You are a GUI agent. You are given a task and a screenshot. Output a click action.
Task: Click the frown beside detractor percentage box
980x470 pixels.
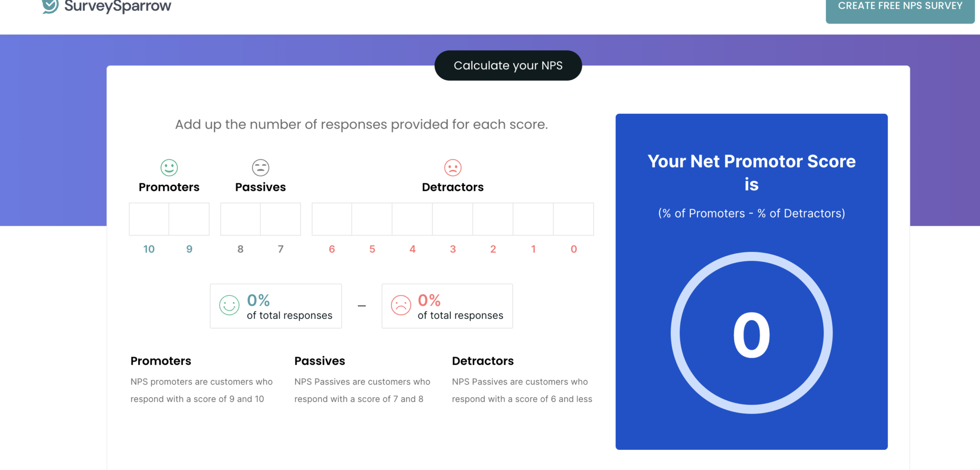coord(401,306)
